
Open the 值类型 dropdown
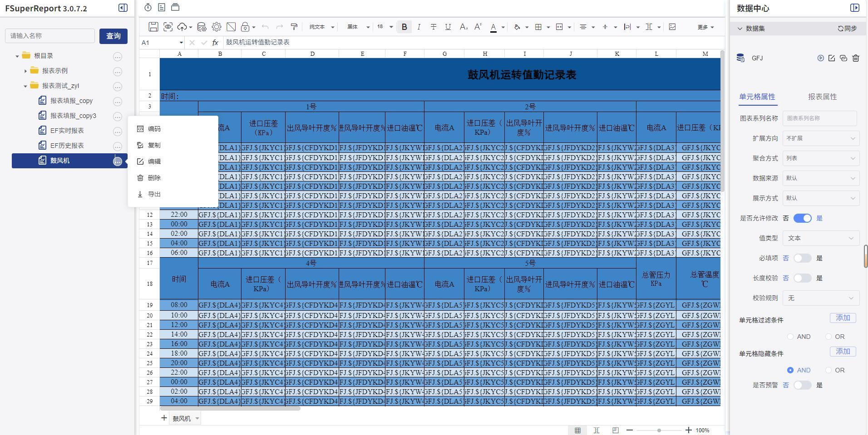pos(820,238)
